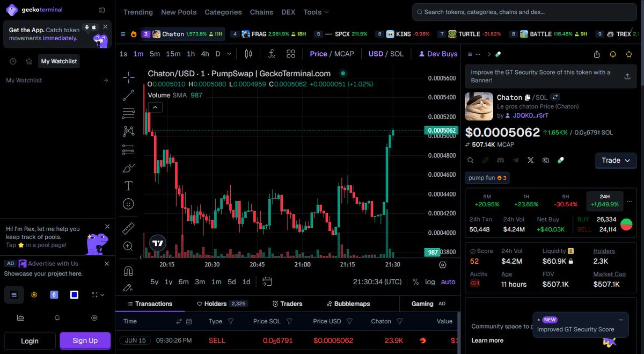Open the token's X (Twitter) link
Screen dimensions: 644x354
tap(531, 160)
